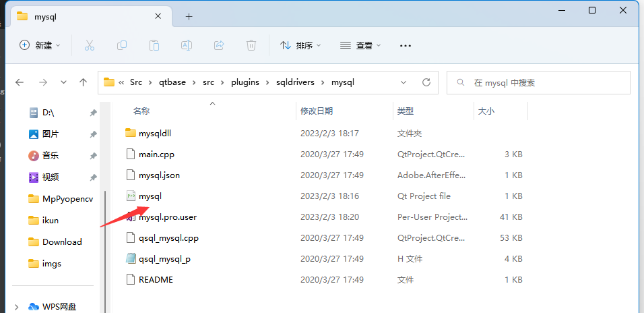The image size is (644, 313).
Task: Select the main.cpp file icon
Action: (x=130, y=154)
